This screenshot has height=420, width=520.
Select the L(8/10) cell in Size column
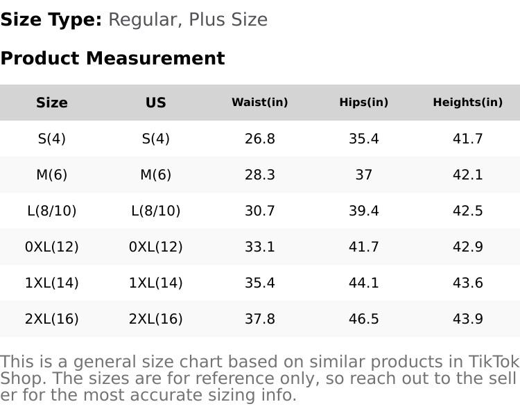52,211
